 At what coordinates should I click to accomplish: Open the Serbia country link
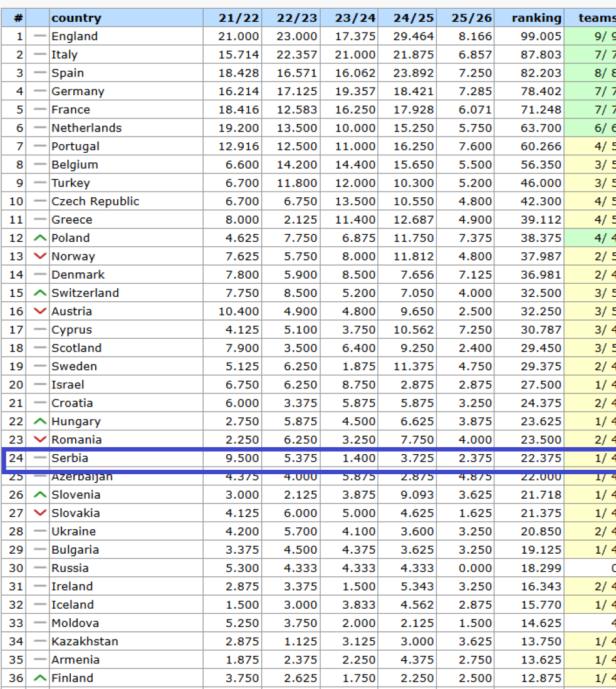point(70,458)
